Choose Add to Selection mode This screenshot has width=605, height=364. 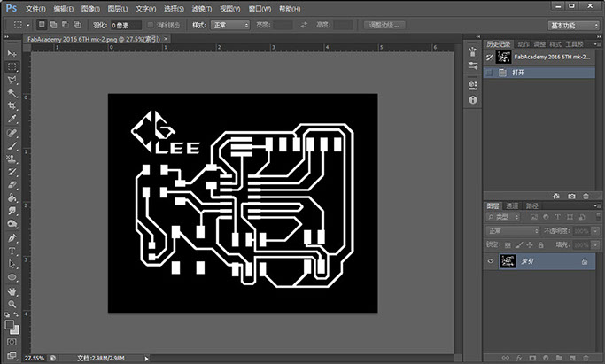54,25
